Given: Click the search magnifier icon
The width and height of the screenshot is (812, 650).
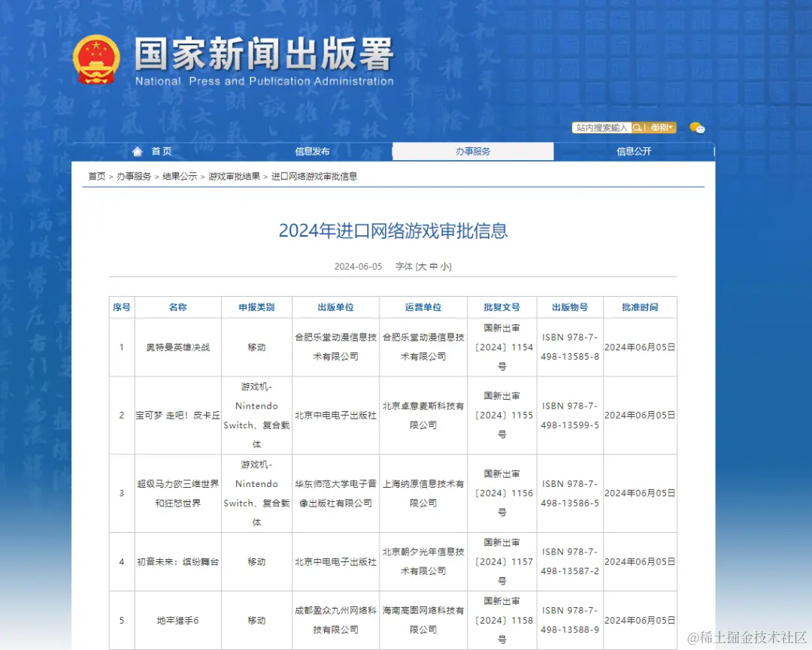Looking at the screenshot, I should 637,127.
